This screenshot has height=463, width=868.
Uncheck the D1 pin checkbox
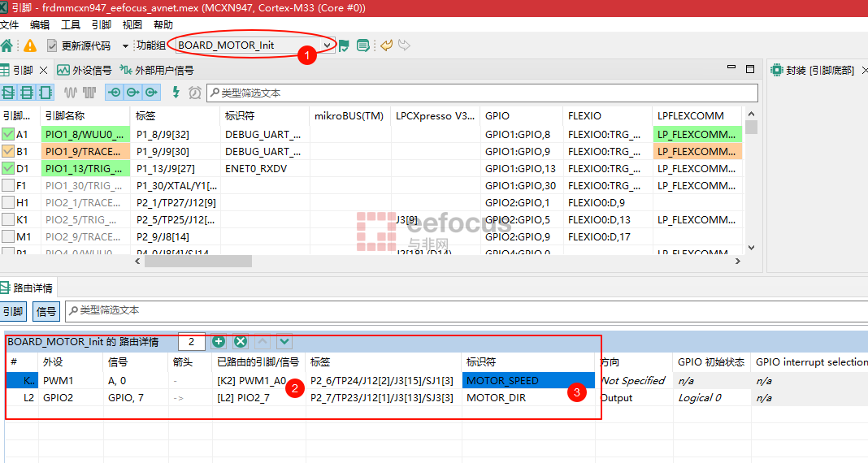8,168
